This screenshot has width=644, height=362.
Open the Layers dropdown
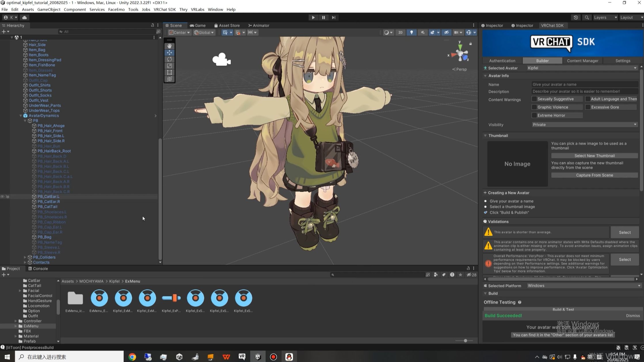click(605, 18)
